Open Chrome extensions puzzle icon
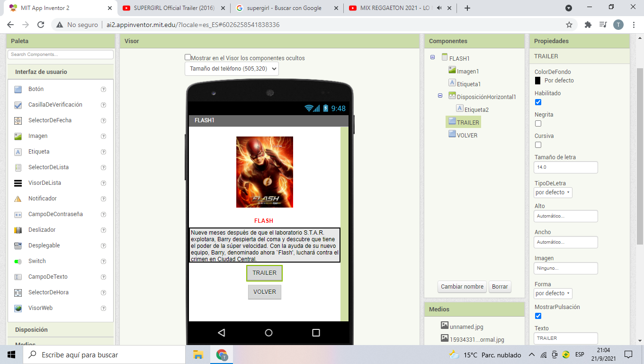The width and height of the screenshot is (644, 364). pos(588,25)
